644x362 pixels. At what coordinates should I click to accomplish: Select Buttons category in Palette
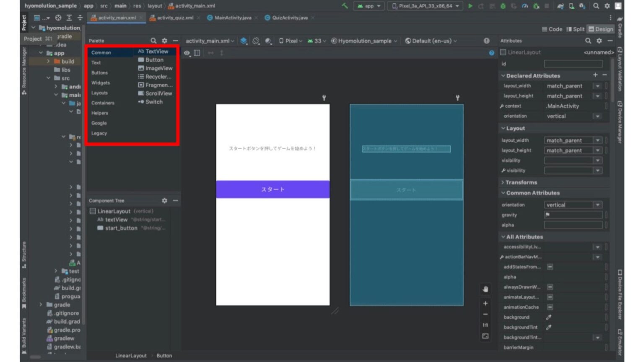tap(99, 73)
